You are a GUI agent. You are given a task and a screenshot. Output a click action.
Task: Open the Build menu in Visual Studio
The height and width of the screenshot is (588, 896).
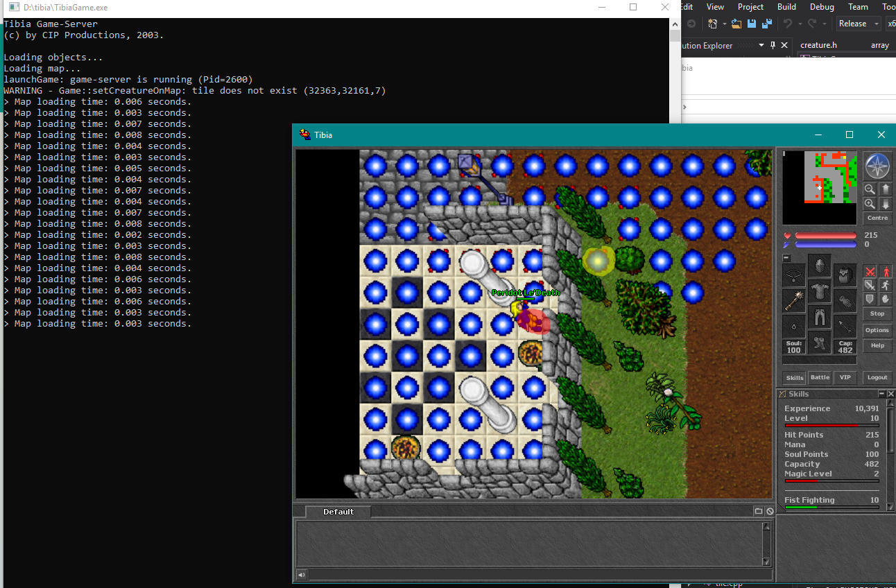point(786,7)
